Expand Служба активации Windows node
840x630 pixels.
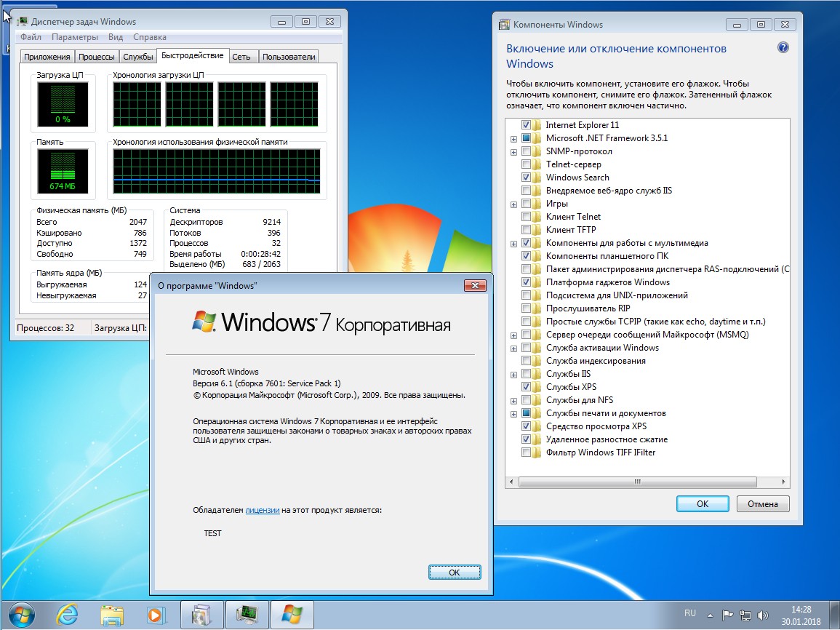click(513, 348)
